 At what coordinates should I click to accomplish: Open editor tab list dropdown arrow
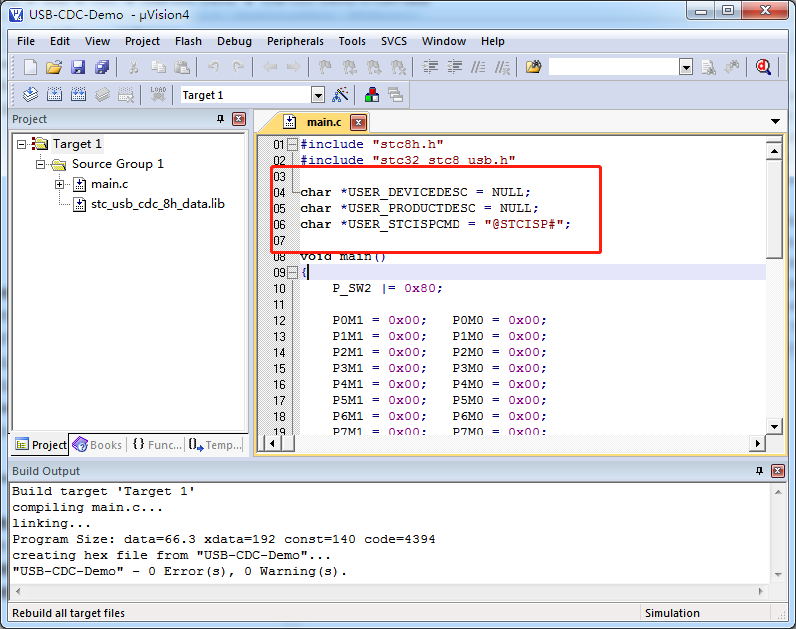pos(775,121)
